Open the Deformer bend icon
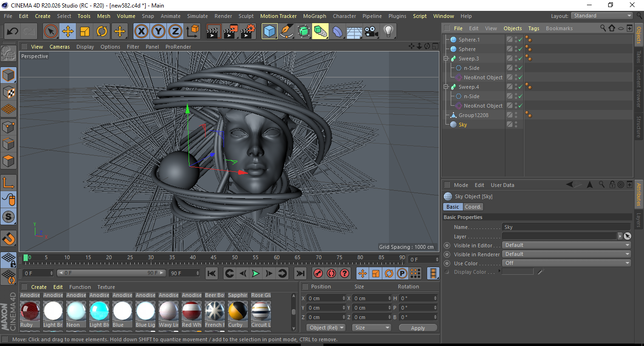Screen dimensions: 644x346 click(338, 32)
